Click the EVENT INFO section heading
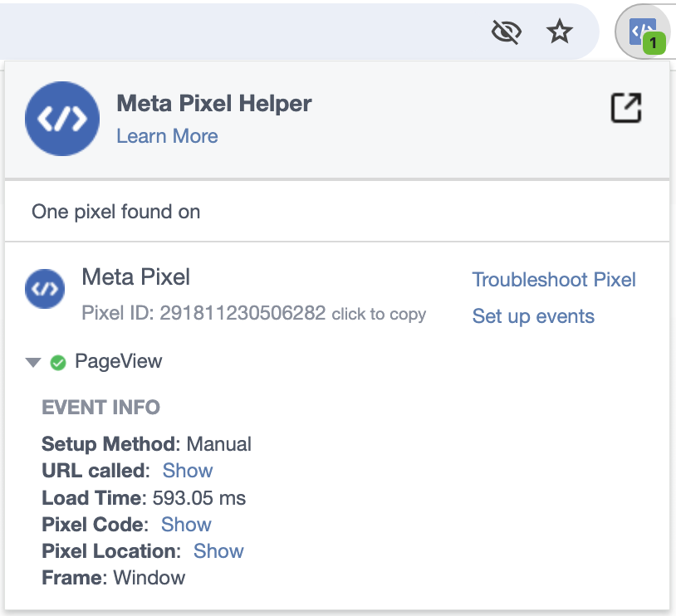 tap(100, 408)
